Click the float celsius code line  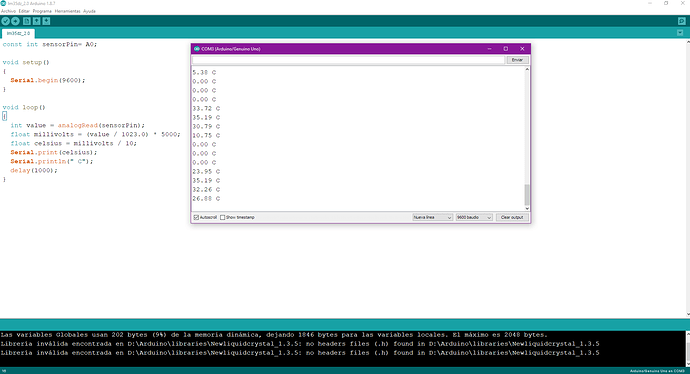pos(73,143)
